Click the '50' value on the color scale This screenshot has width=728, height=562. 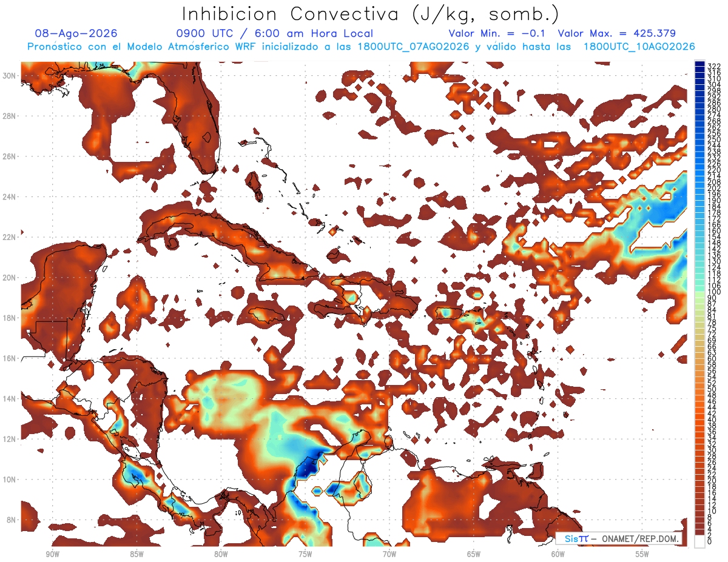712,389
